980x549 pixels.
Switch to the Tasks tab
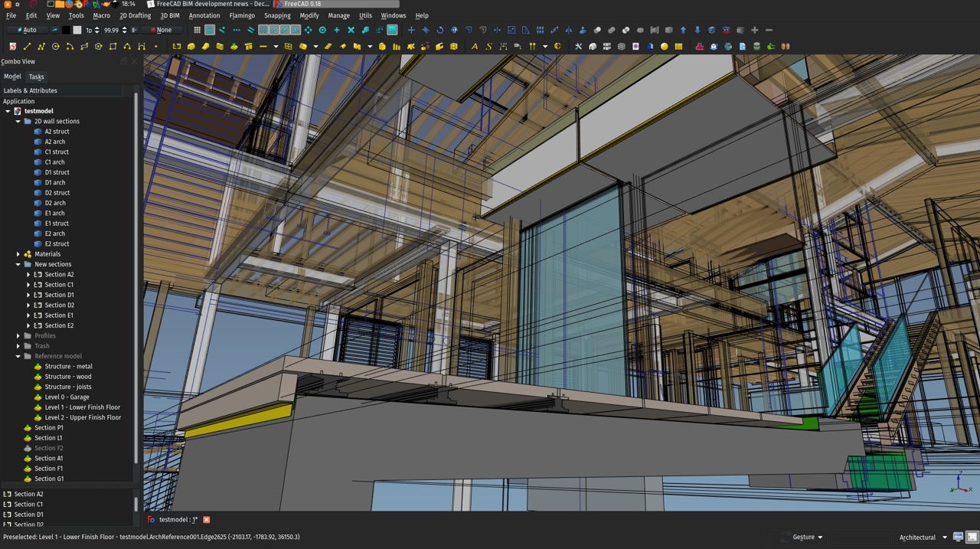[x=36, y=77]
